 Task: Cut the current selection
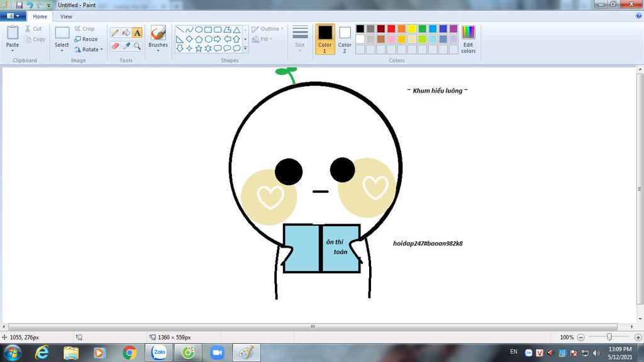[x=33, y=29]
